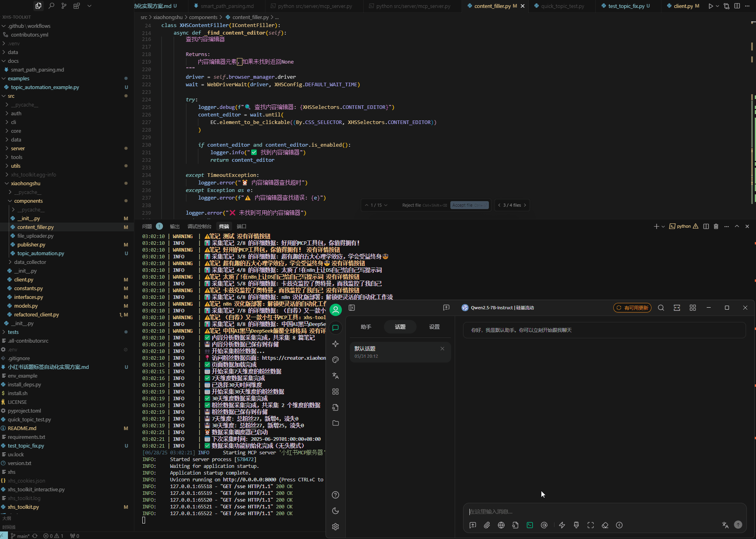Screen dimensions: 756x539
Task: Collapse the src folder
Action: [x=11, y=96]
